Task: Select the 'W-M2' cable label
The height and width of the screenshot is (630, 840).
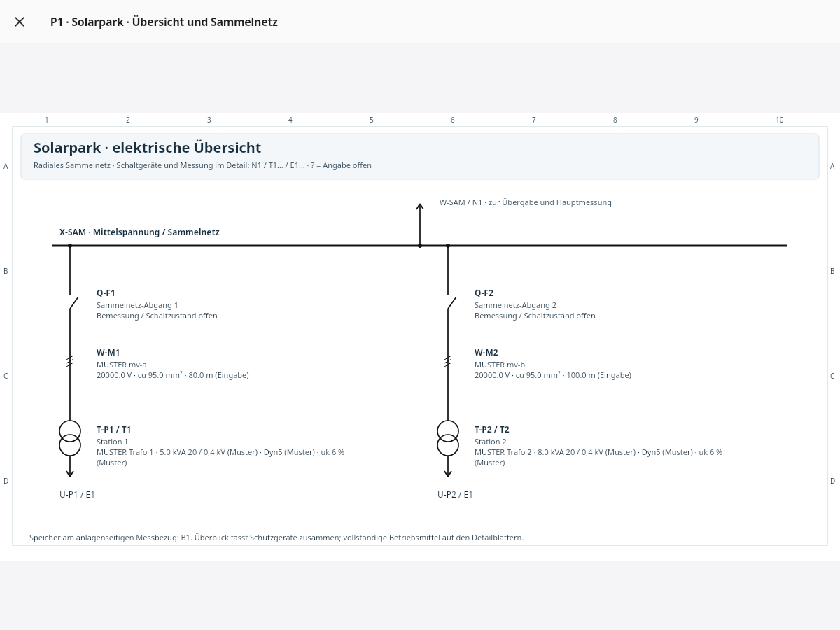Action: [x=486, y=353]
